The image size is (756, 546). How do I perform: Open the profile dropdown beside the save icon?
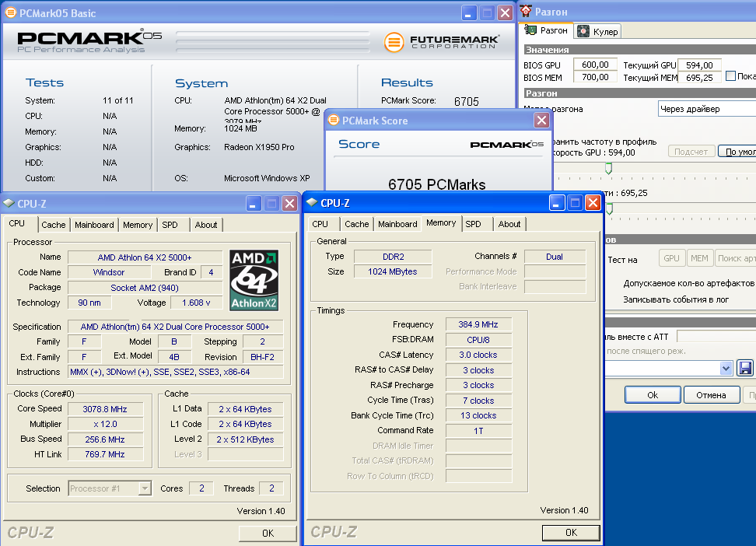pos(726,369)
